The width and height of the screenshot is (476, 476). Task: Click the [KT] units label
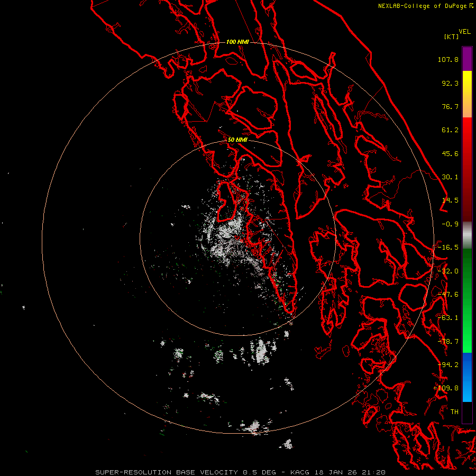(452, 36)
